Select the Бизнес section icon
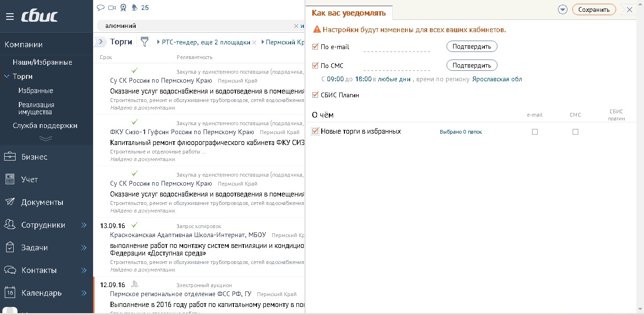Viewport: 644px width, 315px height. point(9,156)
